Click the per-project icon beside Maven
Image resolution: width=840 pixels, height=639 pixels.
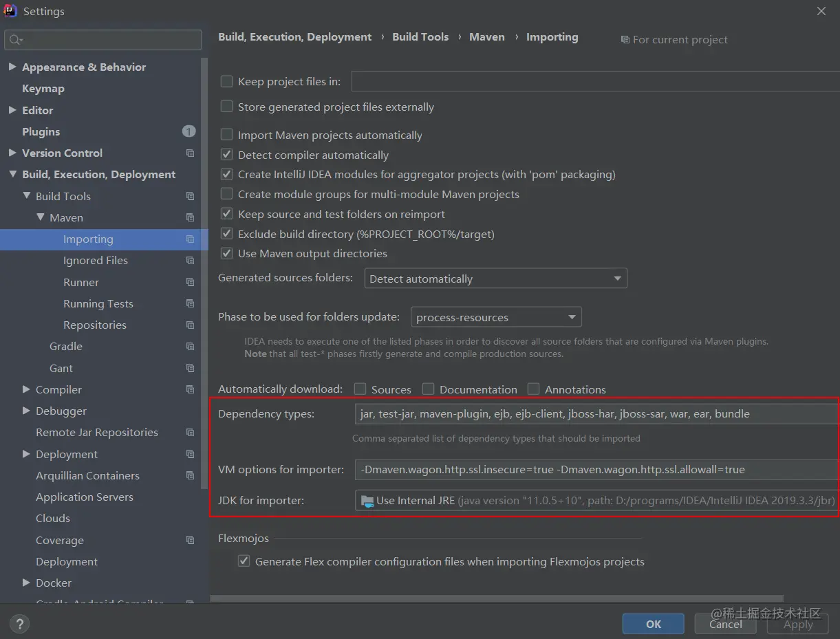190,217
